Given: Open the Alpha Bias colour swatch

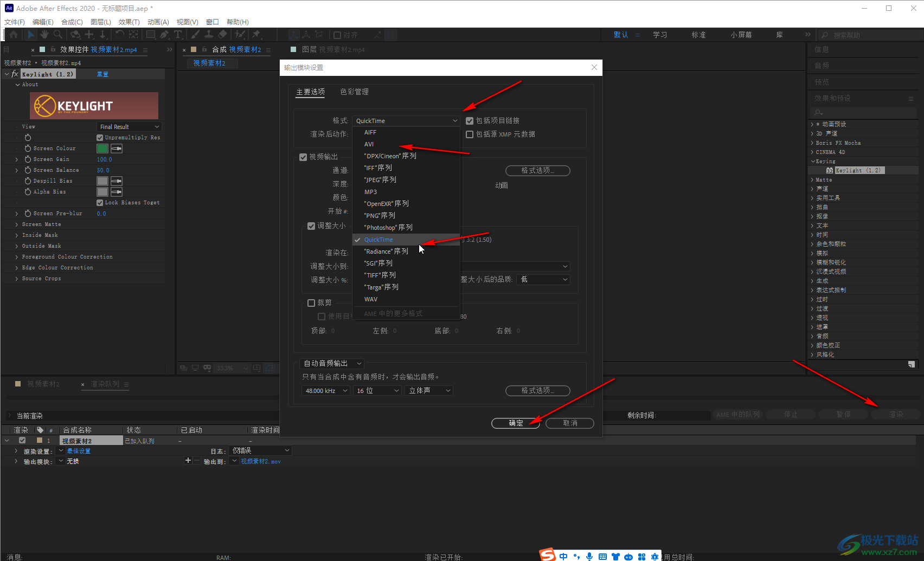Looking at the screenshot, I should [x=102, y=192].
